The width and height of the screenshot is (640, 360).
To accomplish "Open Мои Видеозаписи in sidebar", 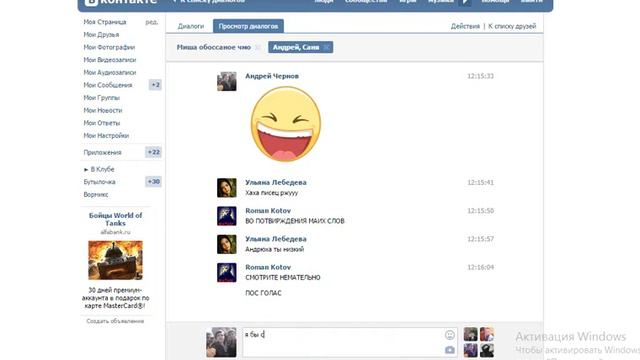I will click(x=110, y=60).
